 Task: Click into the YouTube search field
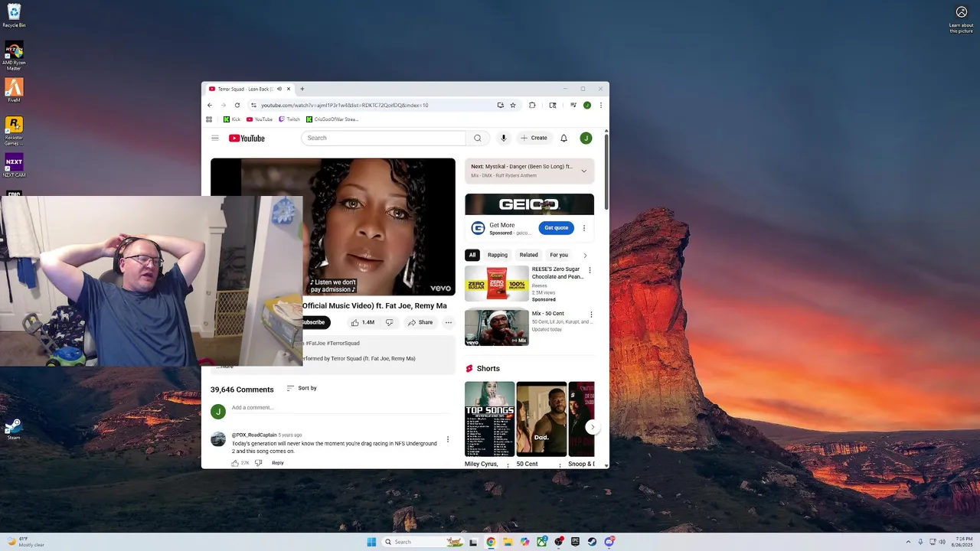tap(383, 139)
